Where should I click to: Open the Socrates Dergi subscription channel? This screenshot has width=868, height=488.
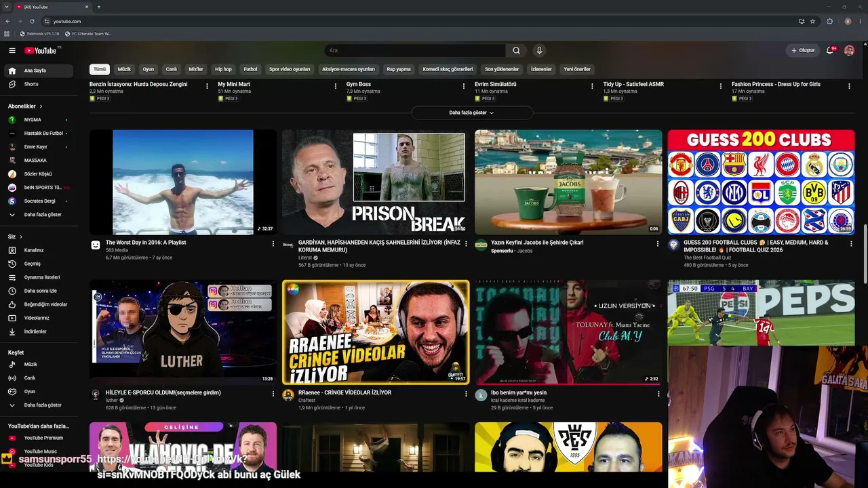pyautogui.click(x=38, y=201)
